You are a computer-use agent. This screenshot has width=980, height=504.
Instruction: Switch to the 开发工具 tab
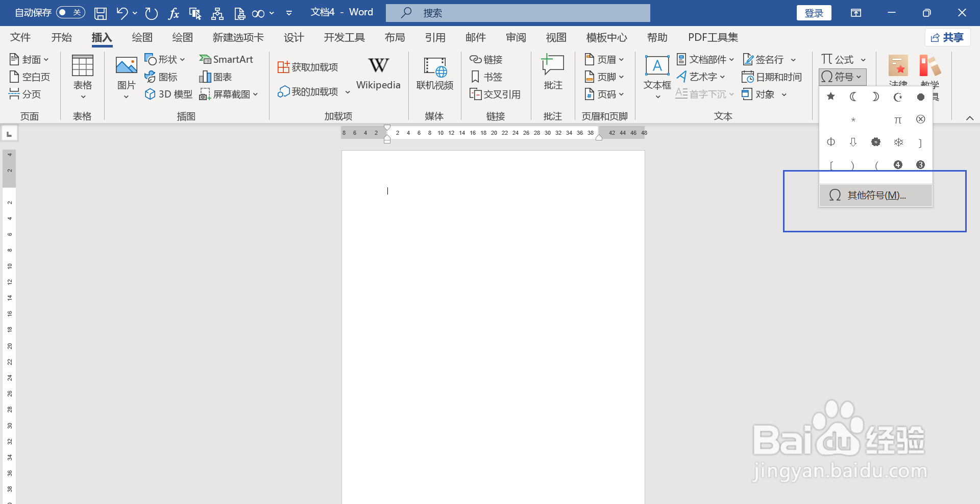(x=345, y=37)
